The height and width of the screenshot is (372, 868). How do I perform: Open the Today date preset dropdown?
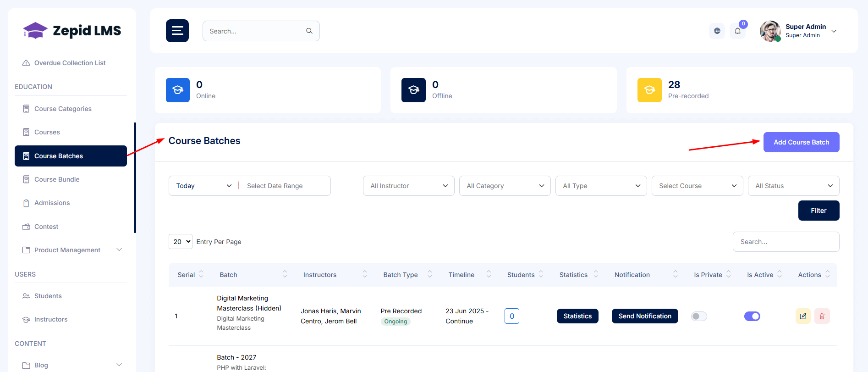click(x=203, y=186)
